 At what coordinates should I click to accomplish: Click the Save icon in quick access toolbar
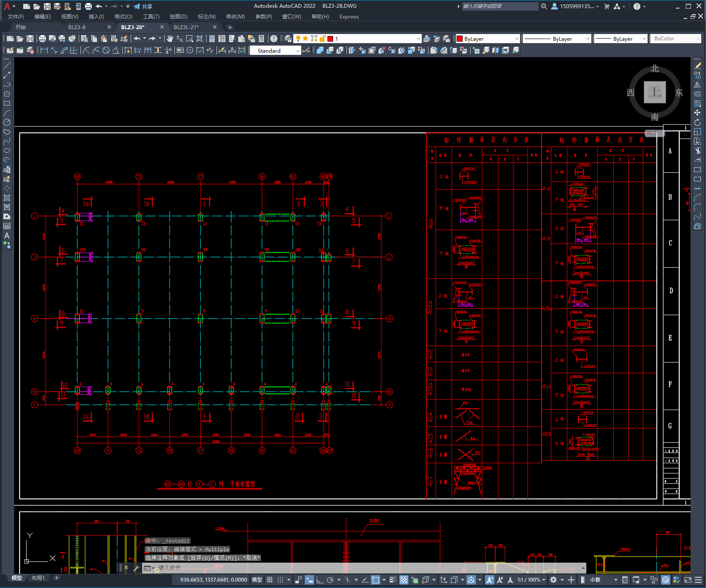tap(47, 6)
